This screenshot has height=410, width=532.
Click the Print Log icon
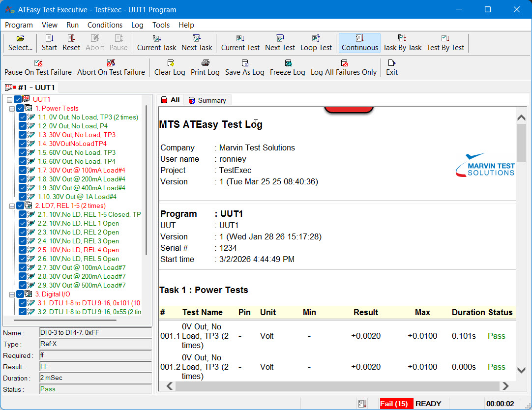coord(205,67)
